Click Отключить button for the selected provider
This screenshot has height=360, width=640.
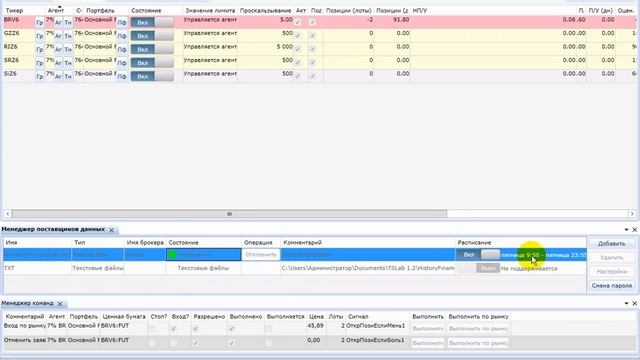[x=261, y=255]
